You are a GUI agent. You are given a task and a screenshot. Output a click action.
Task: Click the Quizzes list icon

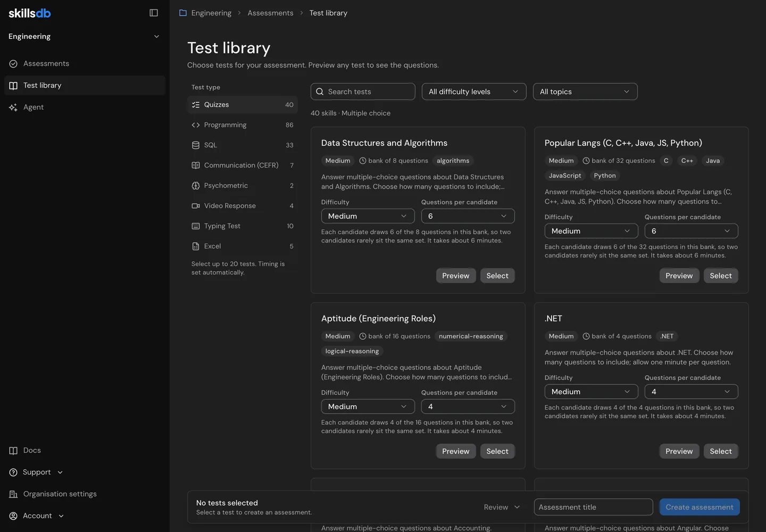pos(196,105)
